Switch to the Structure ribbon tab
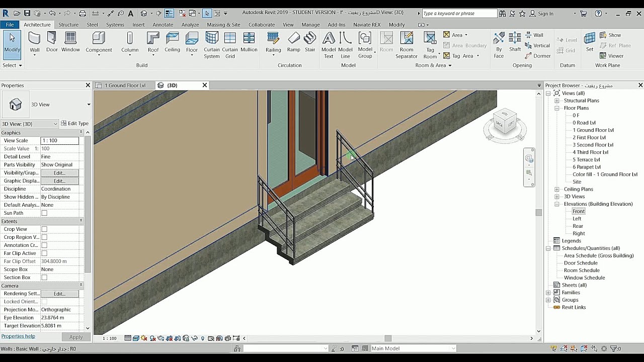This screenshot has width=644, height=362. coord(68,25)
